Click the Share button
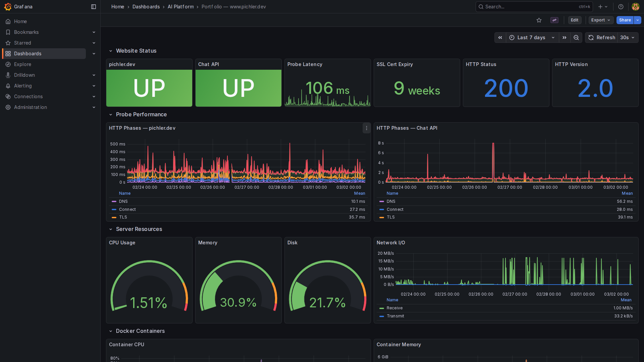 coord(625,20)
